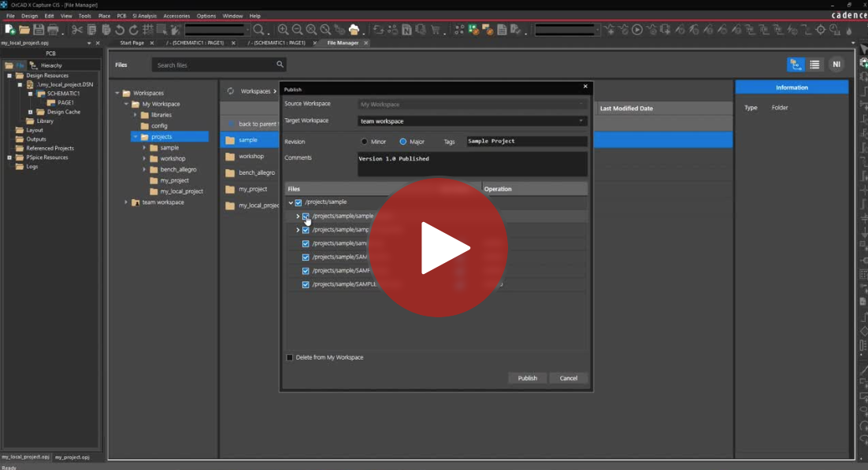Toggle the /projects/sample/SAMPLE checkbox
The height and width of the screenshot is (470, 868).
[x=306, y=284]
